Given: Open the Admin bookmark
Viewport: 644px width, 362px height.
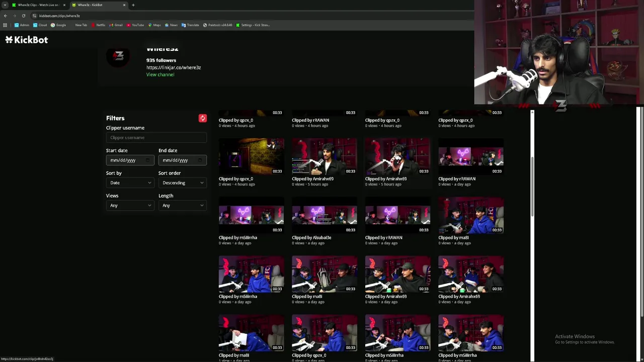Looking at the screenshot, I should (22, 25).
